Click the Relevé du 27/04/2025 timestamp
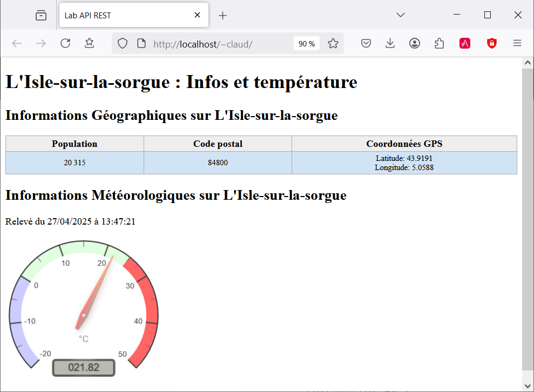Viewport: 534px width, 392px height. (x=70, y=222)
